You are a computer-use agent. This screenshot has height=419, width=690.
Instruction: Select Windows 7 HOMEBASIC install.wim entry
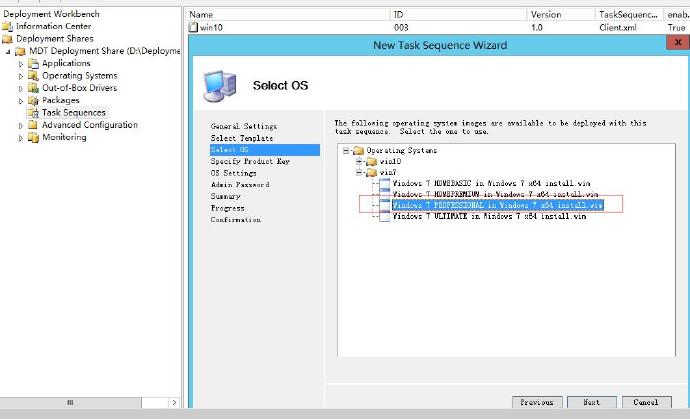tap(491, 184)
